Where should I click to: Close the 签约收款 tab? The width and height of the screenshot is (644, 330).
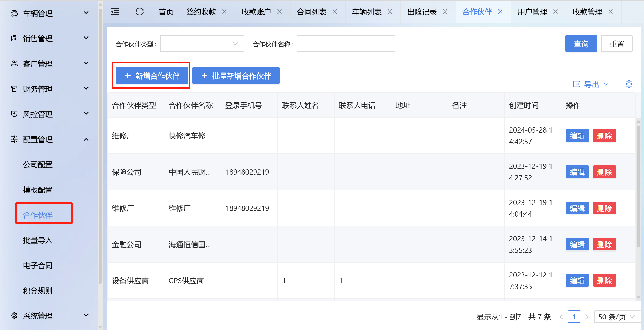coord(224,12)
